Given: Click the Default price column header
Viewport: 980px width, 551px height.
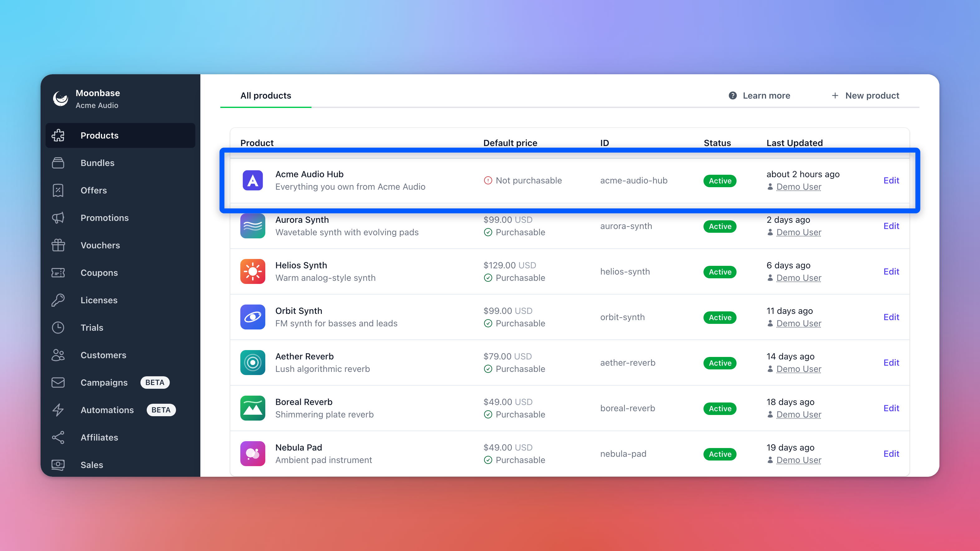Looking at the screenshot, I should tap(510, 143).
